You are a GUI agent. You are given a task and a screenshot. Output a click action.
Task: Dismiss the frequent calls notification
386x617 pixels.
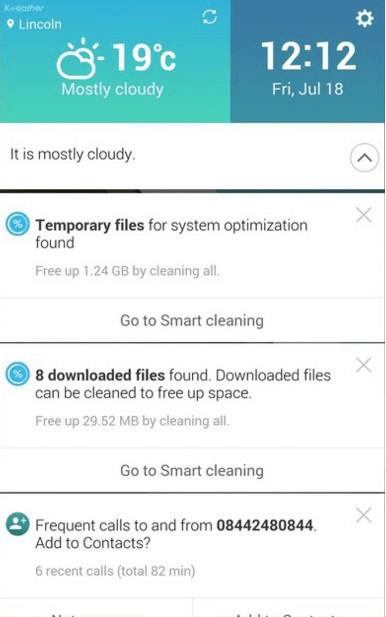click(x=364, y=515)
